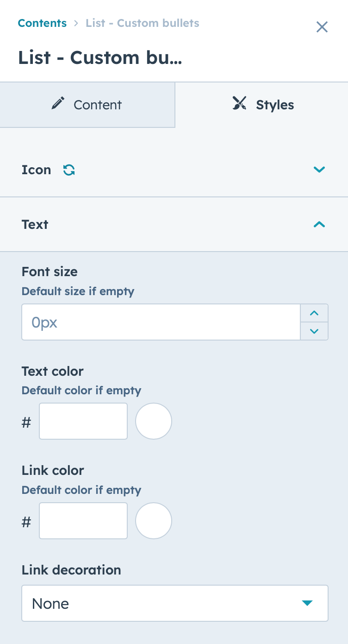Click the Icon section header label

pyautogui.click(x=36, y=170)
